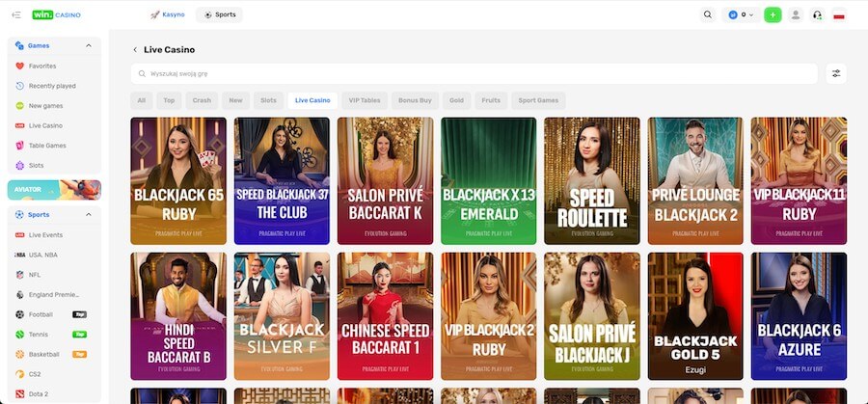Screen dimensions: 868x404
Task: Open Speed Roulette game
Action: [x=592, y=181]
